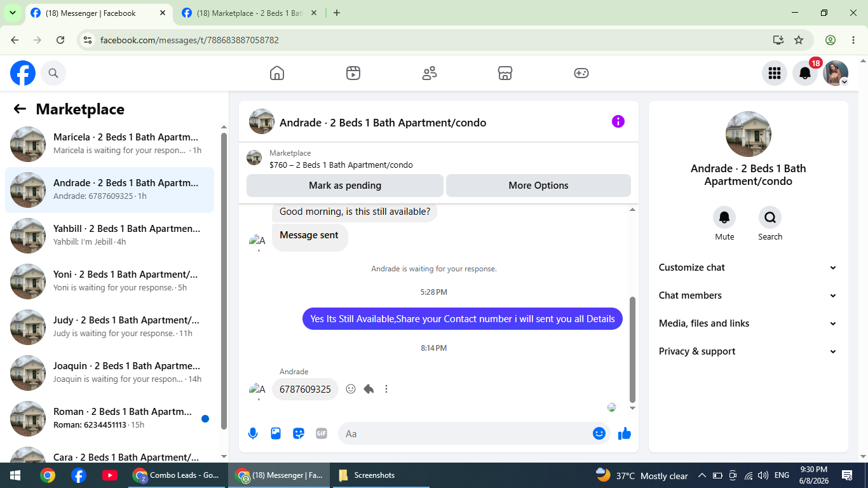The height and width of the screenshot is (488, 868).
Task: Open the account profile picture menu
Action: tap(836, 73)
